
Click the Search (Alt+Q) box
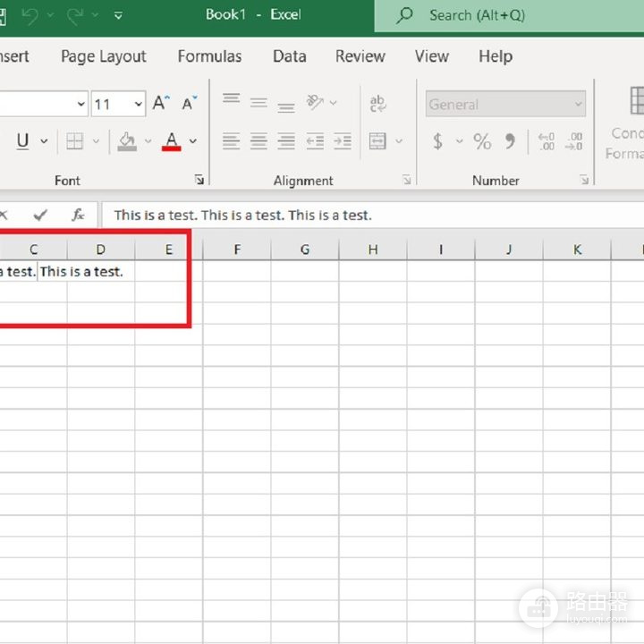pyautogui.click(x=509, y=15)
